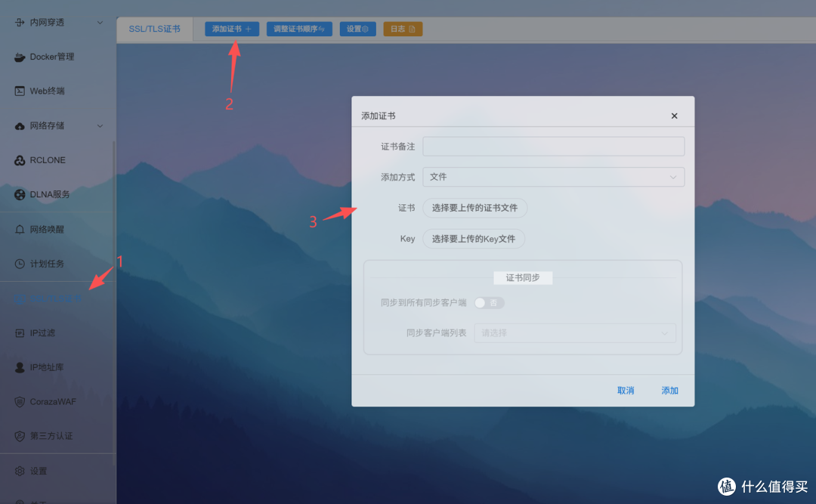
Task: Open SSL/TLS证书 sidebar menu item
Action: pyautogui.click(x=56, y=299)
